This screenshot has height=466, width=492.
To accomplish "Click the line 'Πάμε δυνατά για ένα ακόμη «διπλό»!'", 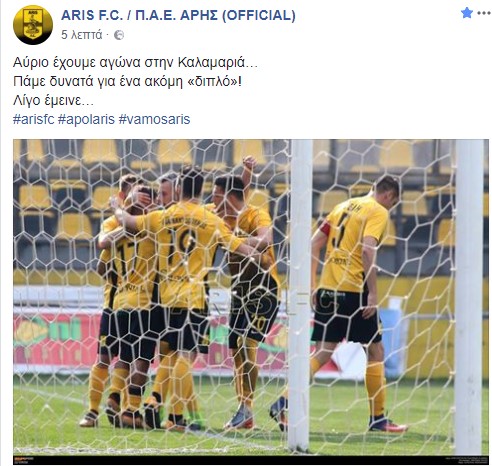I will click(x=127, y=81).
